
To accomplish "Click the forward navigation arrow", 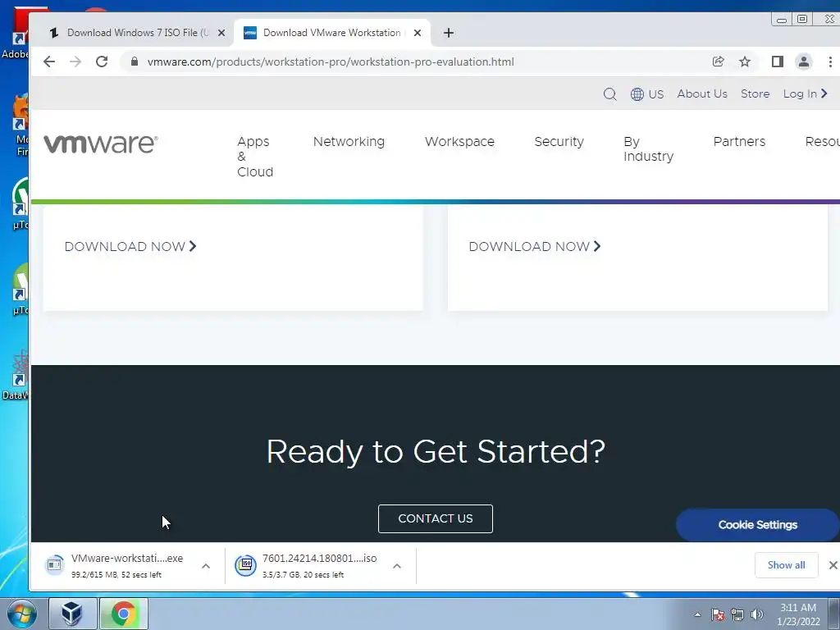I will click(x=75, y=62).
